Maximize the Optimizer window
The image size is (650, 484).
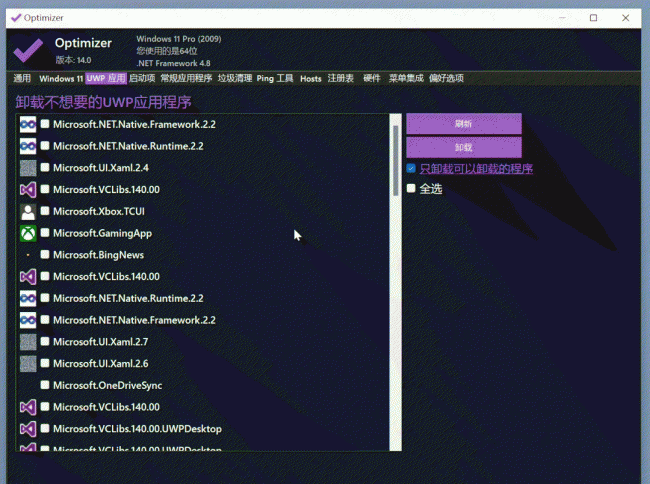click(x=593, y=18)
